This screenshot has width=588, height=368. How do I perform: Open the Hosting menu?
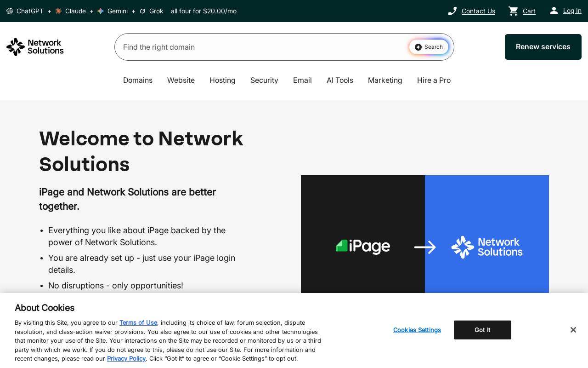coord(222,80)
